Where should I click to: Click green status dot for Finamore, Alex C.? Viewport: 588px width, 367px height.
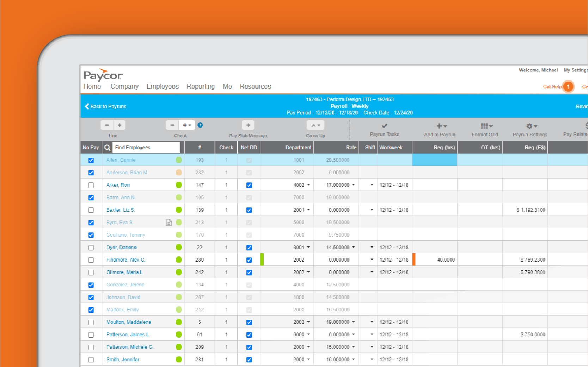pyautogui.click(x=179, y=260)
